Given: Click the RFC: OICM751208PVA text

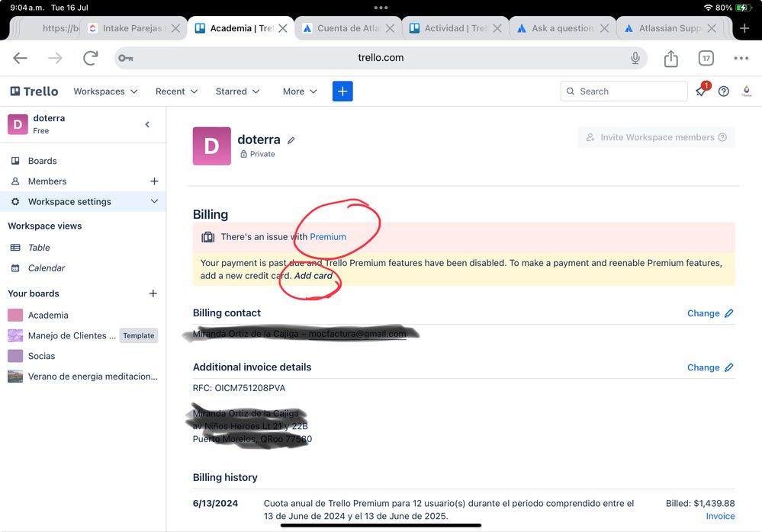Looking at the screenshot, I should click(239, 388).
